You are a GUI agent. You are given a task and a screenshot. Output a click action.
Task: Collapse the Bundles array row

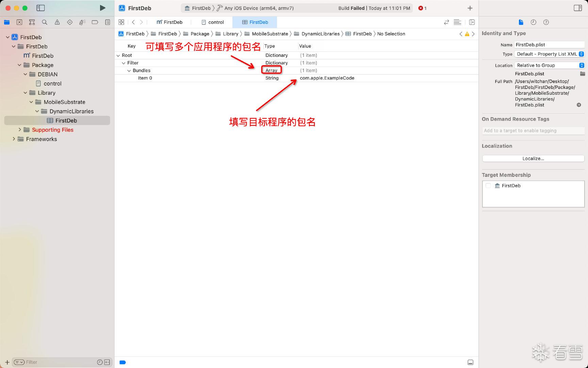click(x=129, y=71)
